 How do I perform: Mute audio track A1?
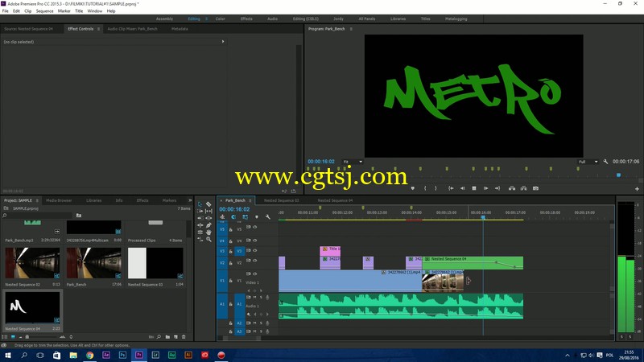coord(254,297)
